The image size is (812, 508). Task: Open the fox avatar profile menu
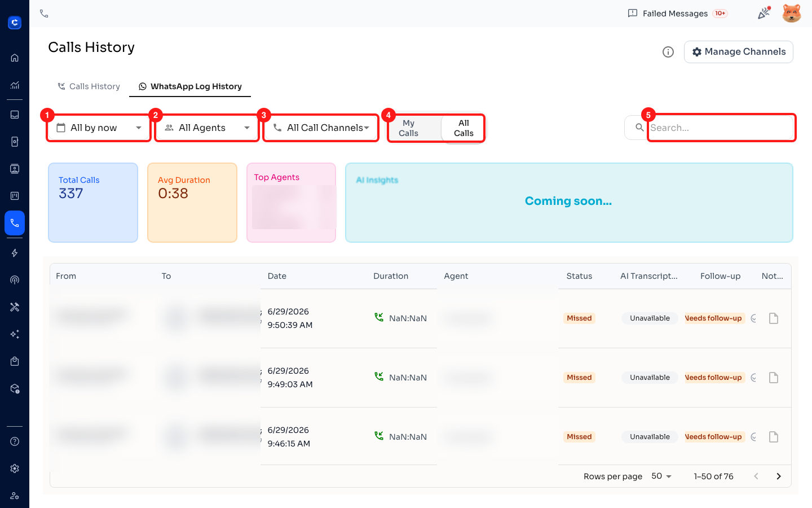click(792, 13)
